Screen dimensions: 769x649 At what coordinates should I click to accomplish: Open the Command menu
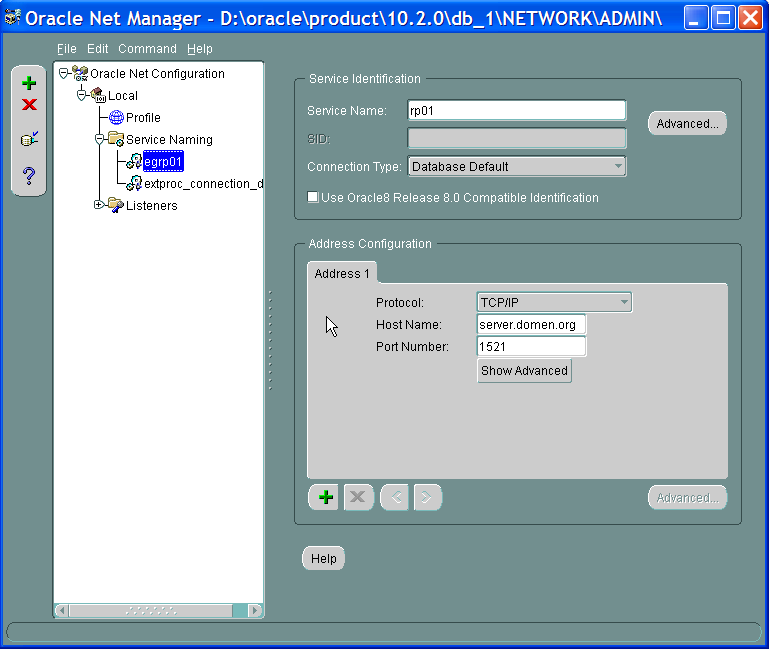click(x=147, y=49)
